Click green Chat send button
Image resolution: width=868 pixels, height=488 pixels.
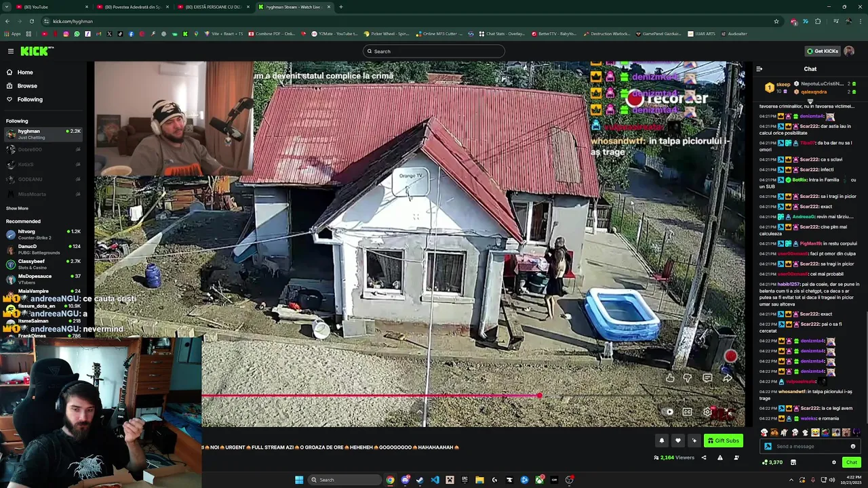tap(851, 462)
